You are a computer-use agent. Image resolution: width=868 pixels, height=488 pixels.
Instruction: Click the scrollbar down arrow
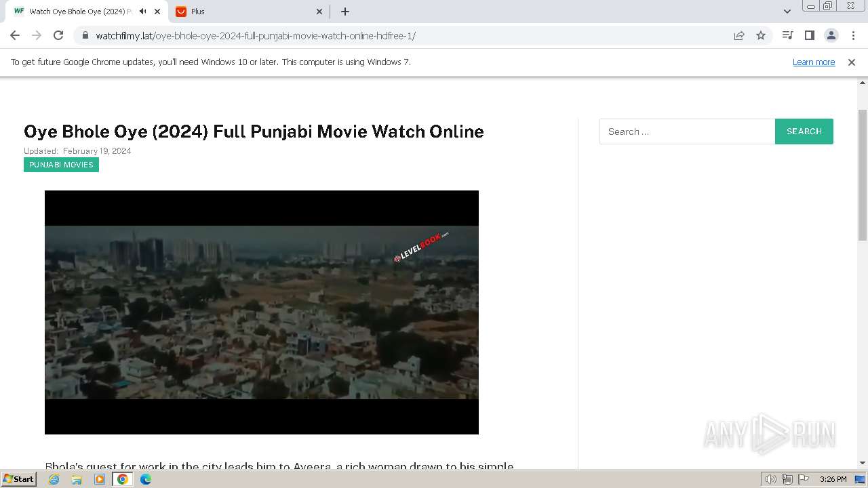point(863,464)
